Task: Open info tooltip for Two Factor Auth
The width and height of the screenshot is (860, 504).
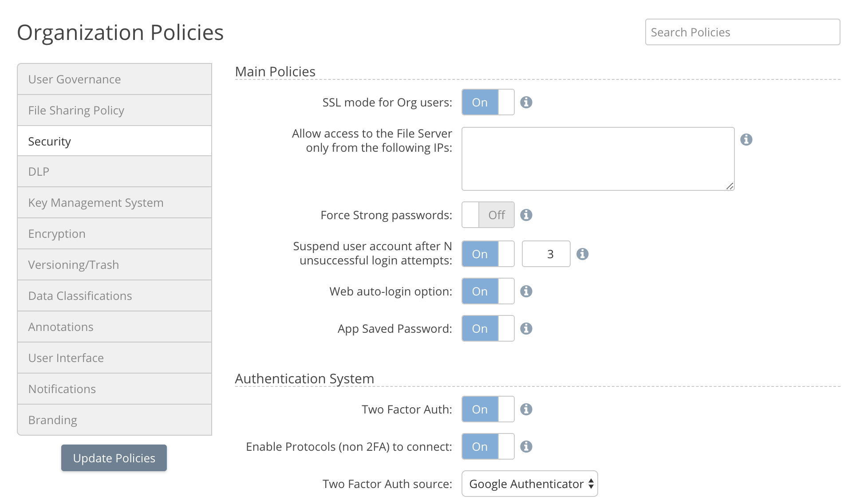Action: tap(526, 409)
